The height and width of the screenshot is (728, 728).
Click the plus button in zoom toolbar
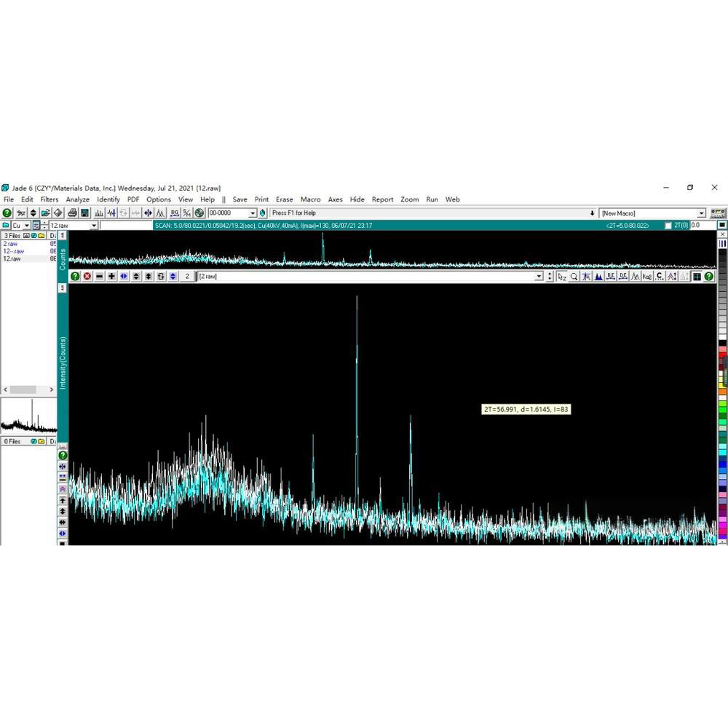[x=112, y=276]
